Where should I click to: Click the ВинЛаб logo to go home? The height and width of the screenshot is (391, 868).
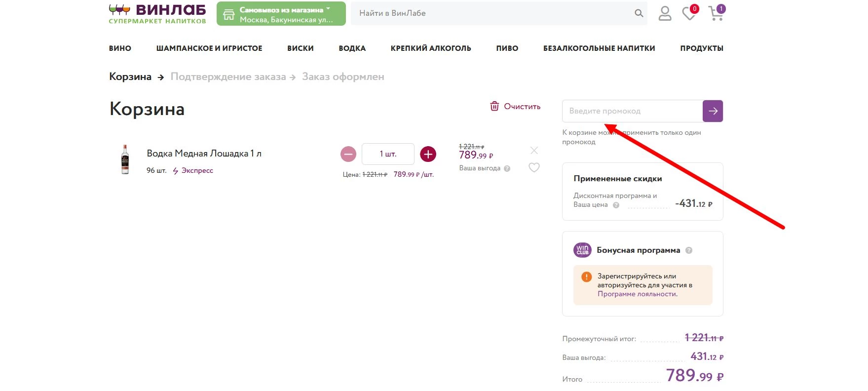point(157,14)
